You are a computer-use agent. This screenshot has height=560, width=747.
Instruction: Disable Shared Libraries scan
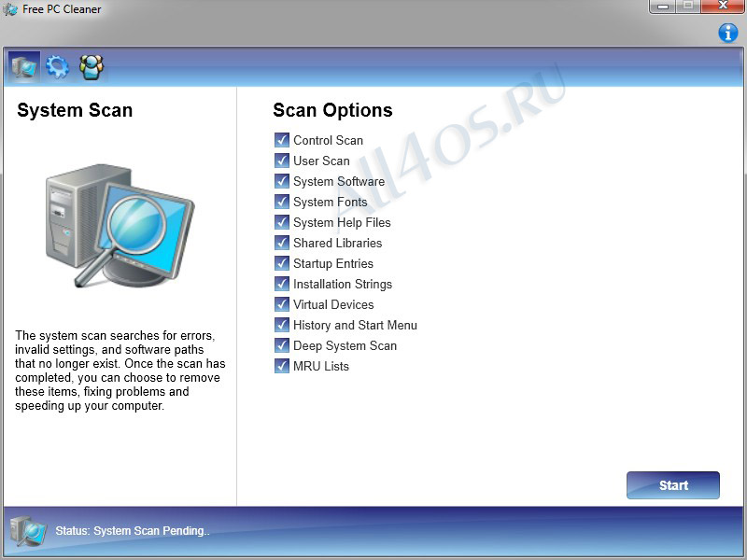click(282, 243)
